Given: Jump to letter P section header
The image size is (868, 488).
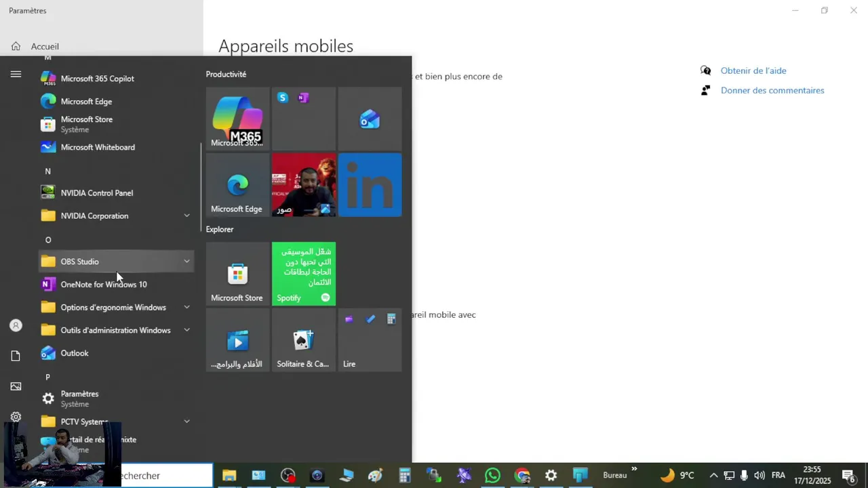Looking at the screenshot, I should tap(47, 377).
